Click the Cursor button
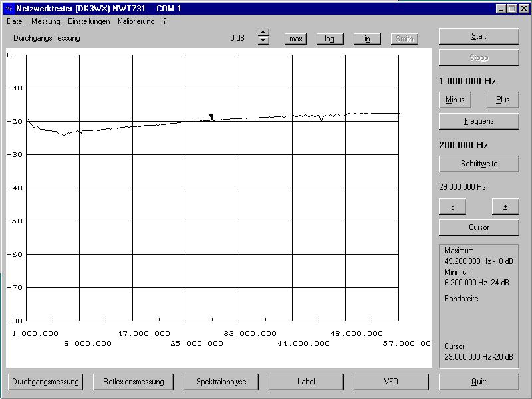 click(x=478, y=227)
